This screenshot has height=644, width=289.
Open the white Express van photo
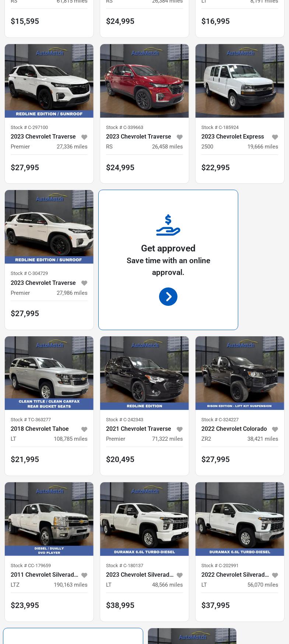[240, 81]
